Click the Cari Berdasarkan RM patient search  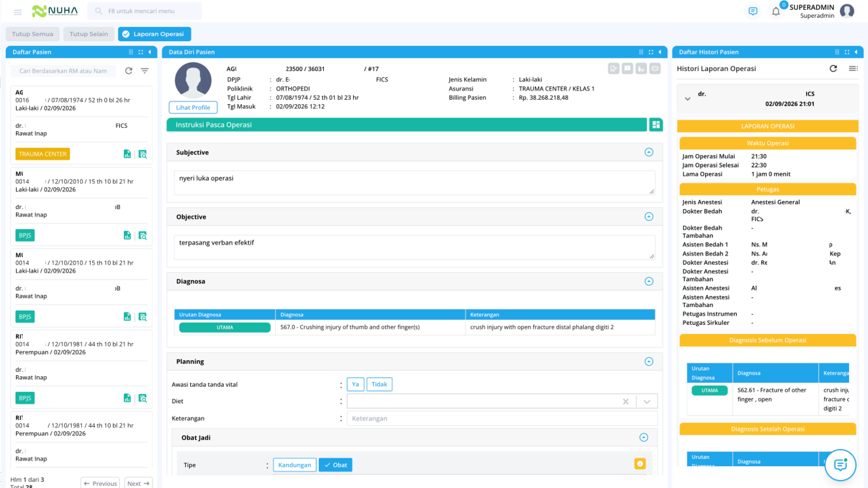[x=64, y=71]
